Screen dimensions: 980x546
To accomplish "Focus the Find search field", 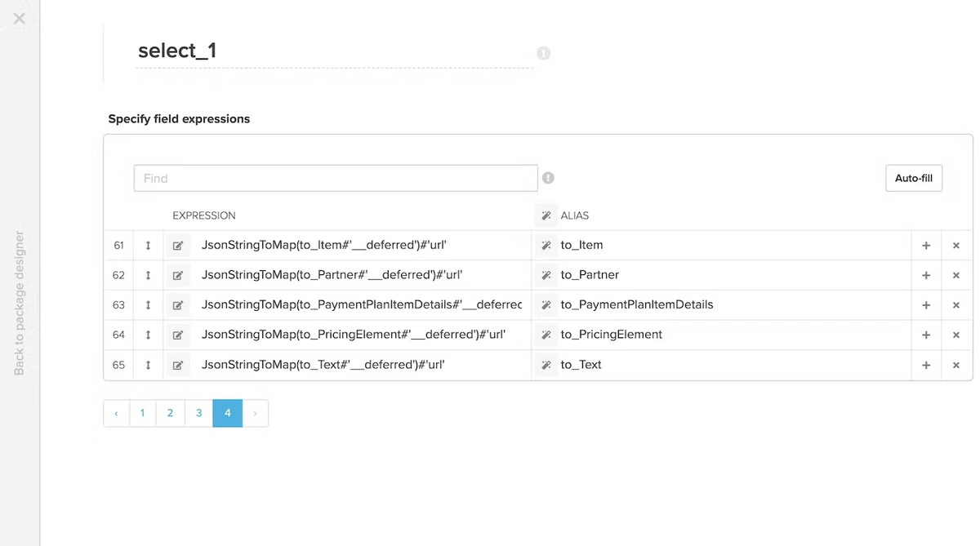I will pyautogui.click(x=336, y=178).
